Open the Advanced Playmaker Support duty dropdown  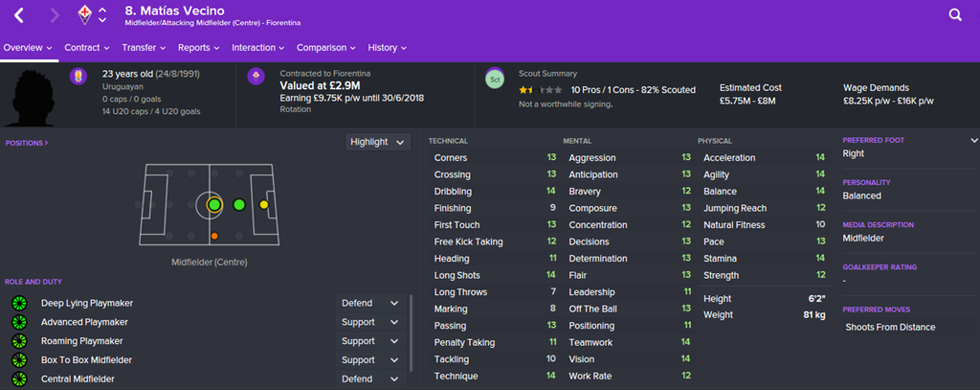pyautogui.click(x=370, y=322)
